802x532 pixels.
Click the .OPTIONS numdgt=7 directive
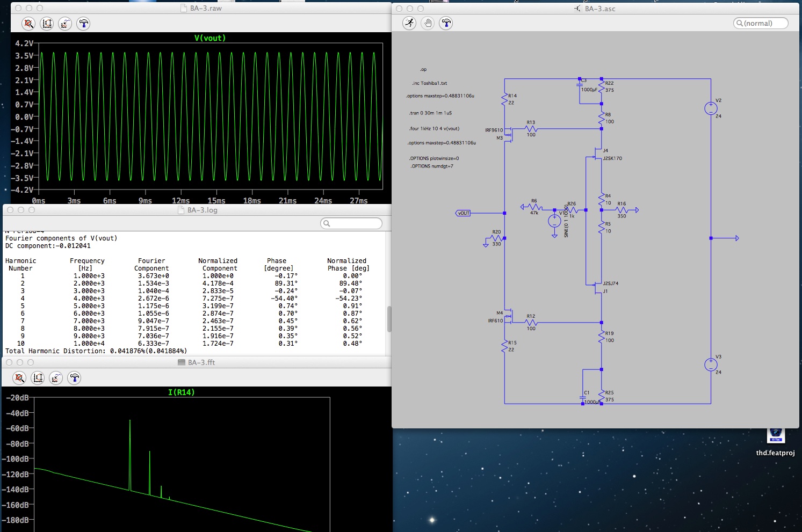click(432, 166)
